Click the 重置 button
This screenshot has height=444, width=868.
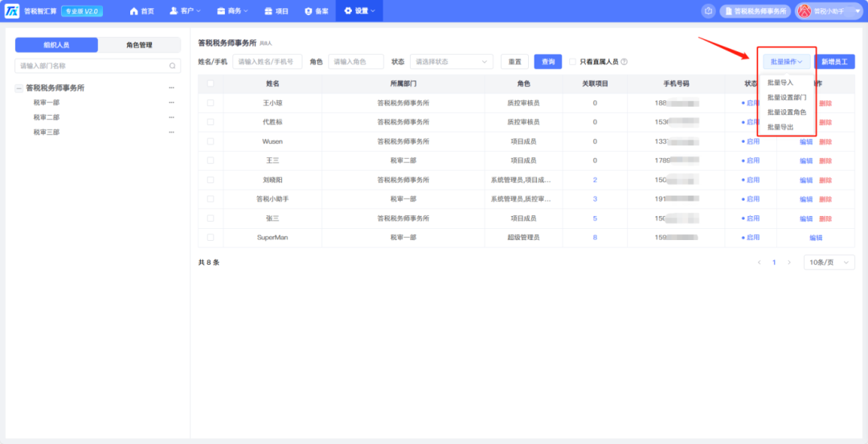coord(515,62)
